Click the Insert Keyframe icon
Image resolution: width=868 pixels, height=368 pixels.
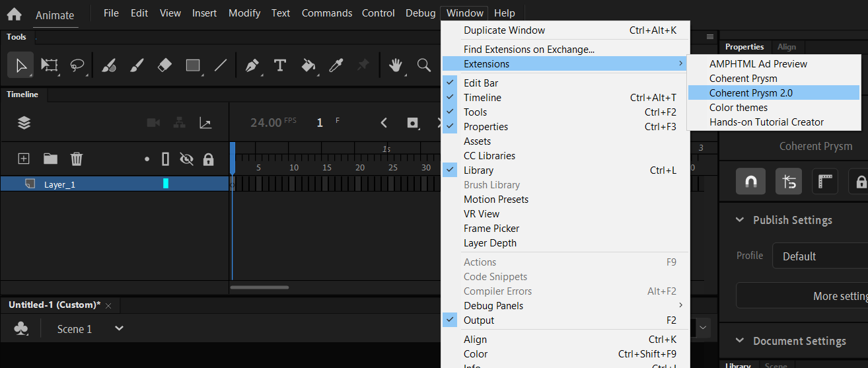click(x=413, y=123)
